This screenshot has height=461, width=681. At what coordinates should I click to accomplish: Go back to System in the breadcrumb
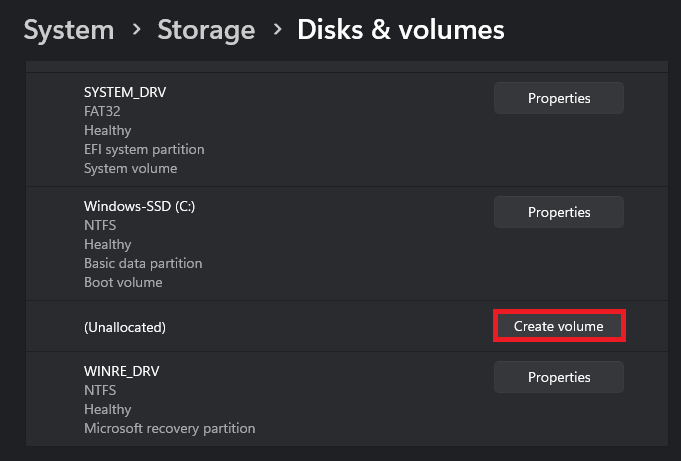point(68,30)
